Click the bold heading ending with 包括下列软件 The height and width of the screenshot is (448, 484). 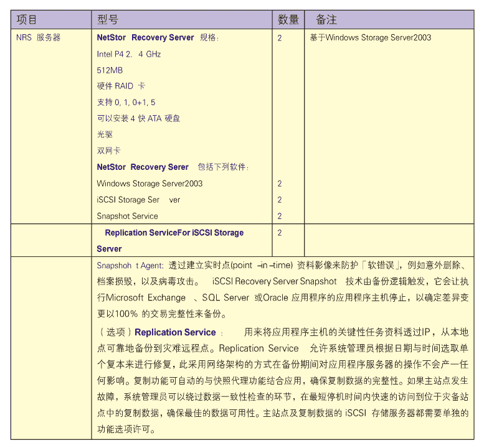173,167
